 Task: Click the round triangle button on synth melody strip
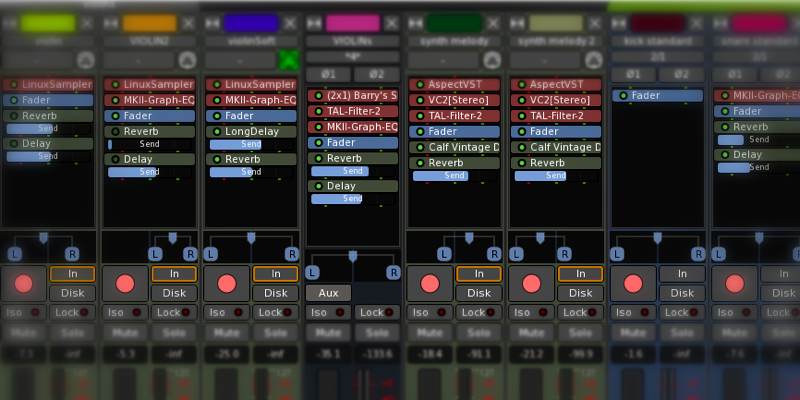tap(492, 60)
